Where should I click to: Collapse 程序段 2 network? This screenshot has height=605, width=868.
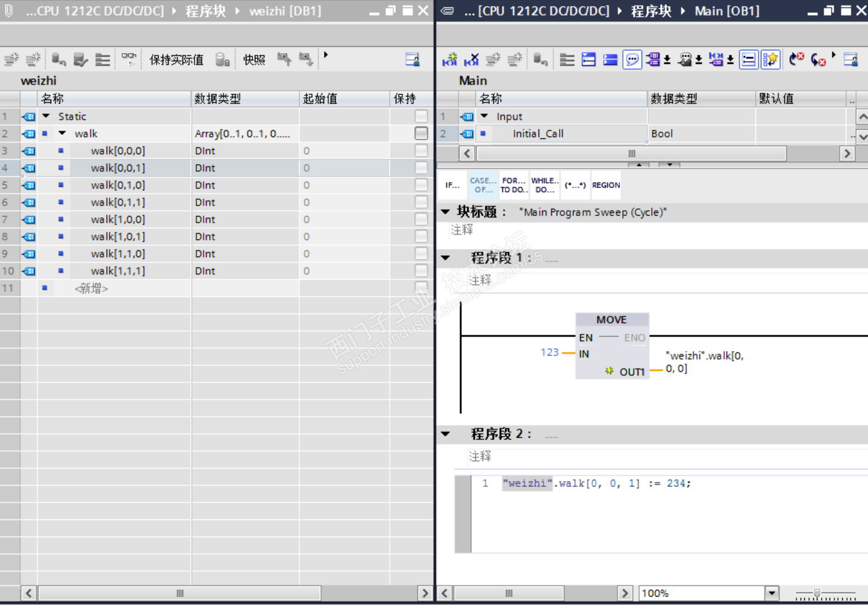[x=446, y=434]
